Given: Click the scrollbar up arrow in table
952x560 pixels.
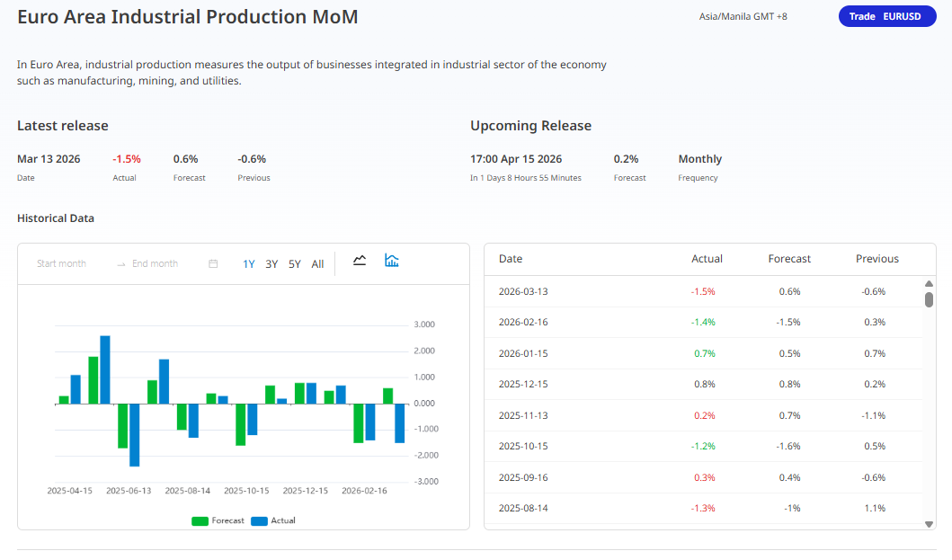Looking at the screenshot, I should [929, 284].
